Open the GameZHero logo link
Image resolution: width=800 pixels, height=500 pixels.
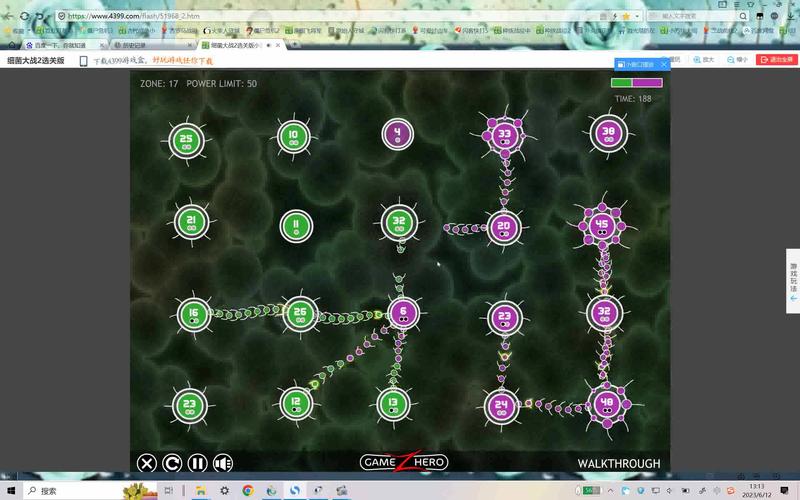point(403,462)
